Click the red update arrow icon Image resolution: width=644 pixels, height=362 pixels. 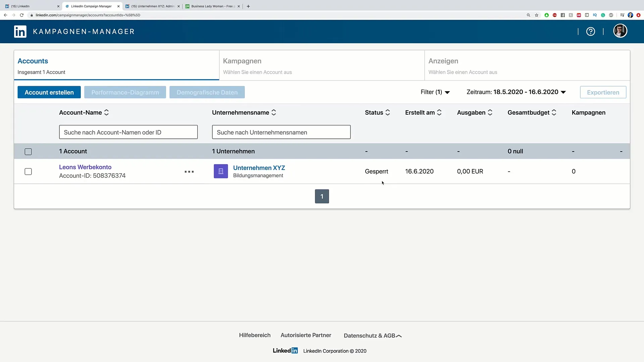pyautogui.click(x=638, y=15)
